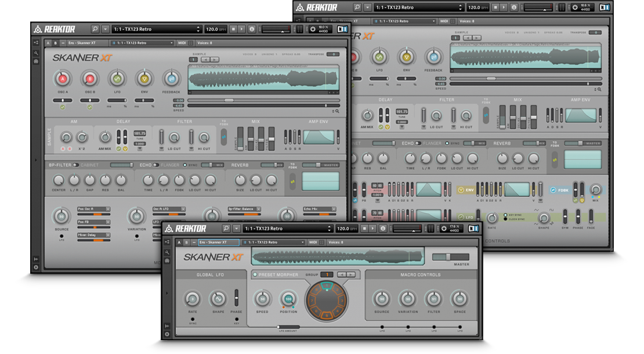This screenshot has height=354, width=644.
Task: Click the structure icon atop front window sidebar
Action: click(167, 243)
